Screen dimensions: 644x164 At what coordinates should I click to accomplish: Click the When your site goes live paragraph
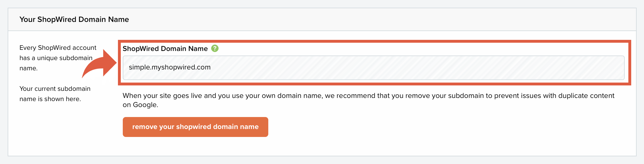tap(368, 100)
